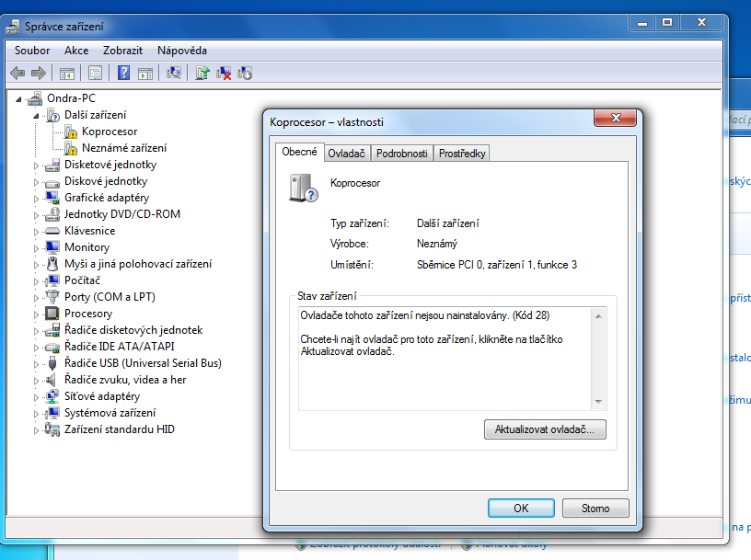Expand the Počítač node
This screenshot has height=560, width=751.
tap(36, 281)
